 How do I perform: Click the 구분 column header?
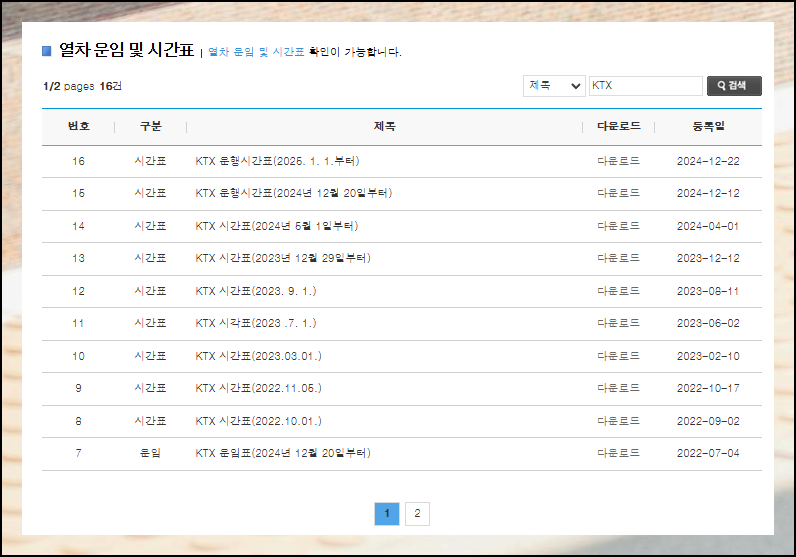pyautogui.click(x=151, y=126)
